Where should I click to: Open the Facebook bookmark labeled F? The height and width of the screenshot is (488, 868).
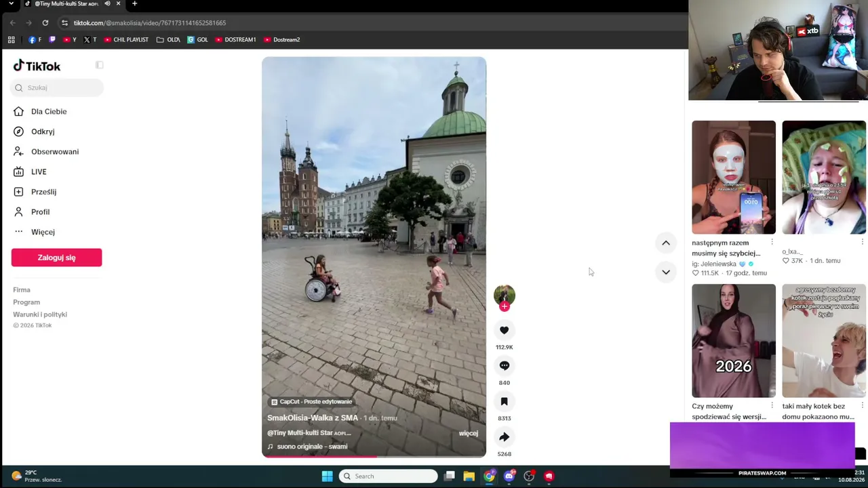pos(35,40)
